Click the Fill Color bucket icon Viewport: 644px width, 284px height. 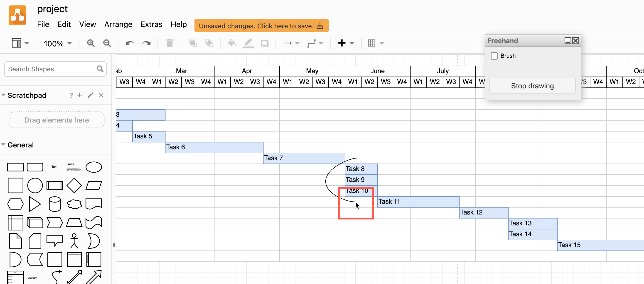pyautogui.click(x=232, y=43)
